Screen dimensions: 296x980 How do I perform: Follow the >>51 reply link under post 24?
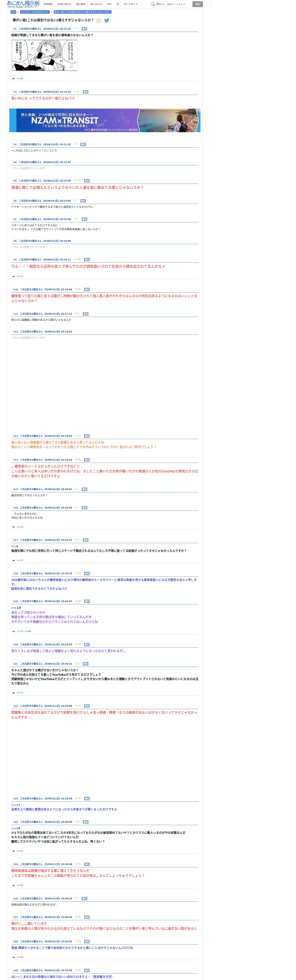20,851
